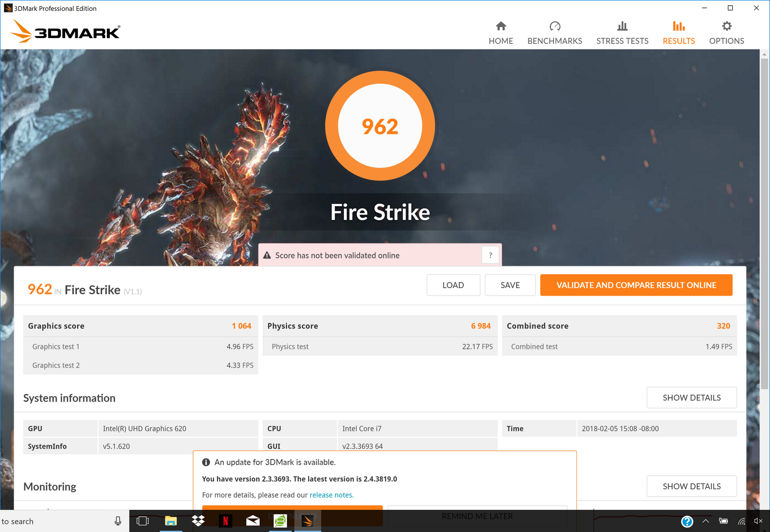The width and height of the screenshot is (770, 532).
Task: Click the muted volume tray icon
Action: tap(758, 521)
